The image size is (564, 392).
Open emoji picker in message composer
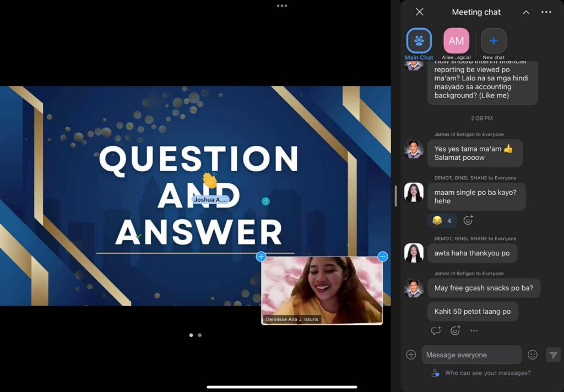tap(532, 355)
